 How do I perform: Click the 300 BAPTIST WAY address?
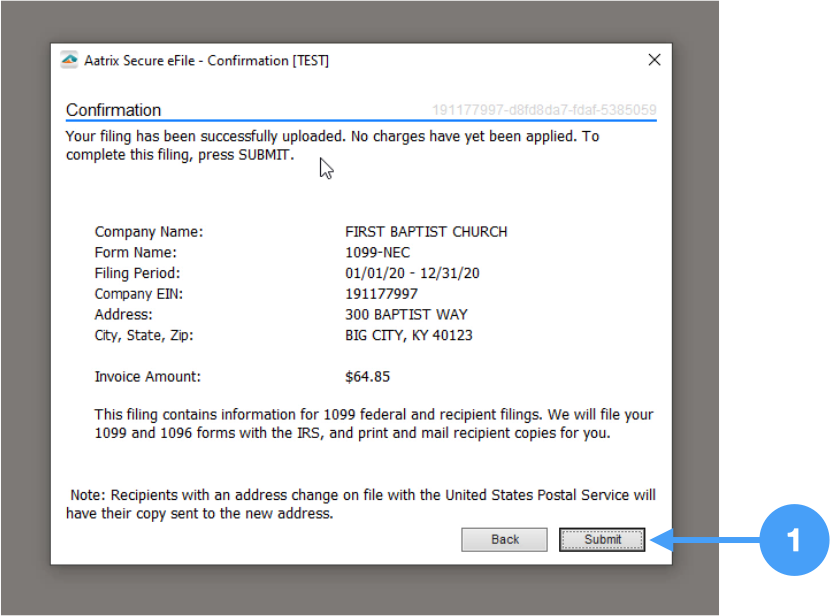pyautogui.click(x=406, y=315)
